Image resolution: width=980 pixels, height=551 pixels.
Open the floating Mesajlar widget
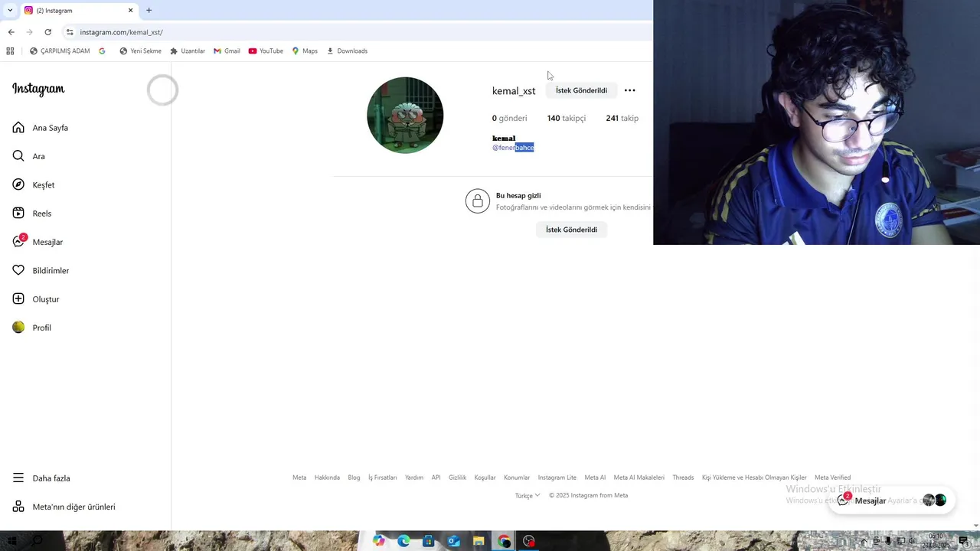pyautogui.click(x=891, y=500)
